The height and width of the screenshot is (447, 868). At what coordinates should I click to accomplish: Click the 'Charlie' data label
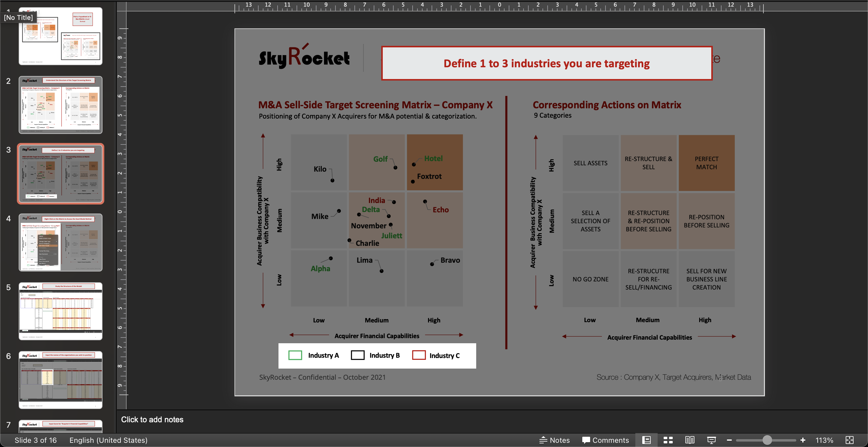(x=367, y=243)
